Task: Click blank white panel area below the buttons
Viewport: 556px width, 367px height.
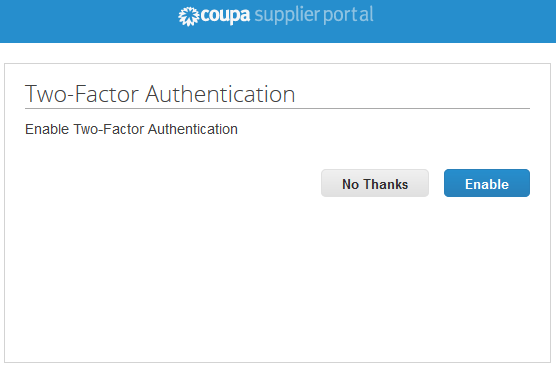Action: [277, 280]
